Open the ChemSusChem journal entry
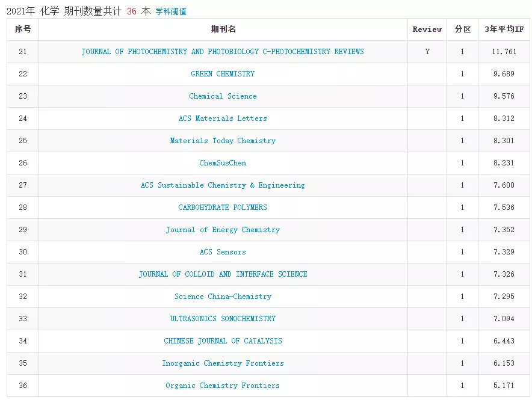 (x=223, y=163)
